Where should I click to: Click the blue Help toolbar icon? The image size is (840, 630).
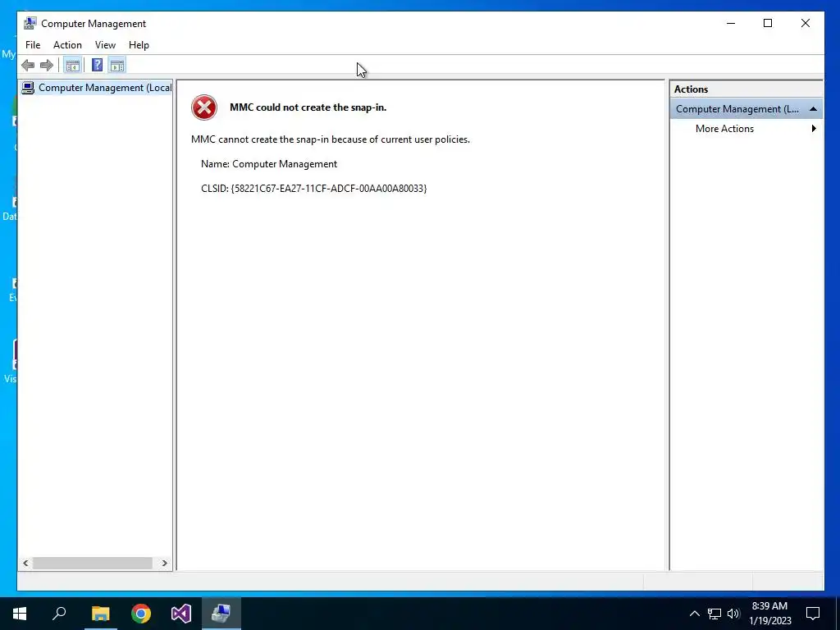pyautogui.click(x=97, y=66)
